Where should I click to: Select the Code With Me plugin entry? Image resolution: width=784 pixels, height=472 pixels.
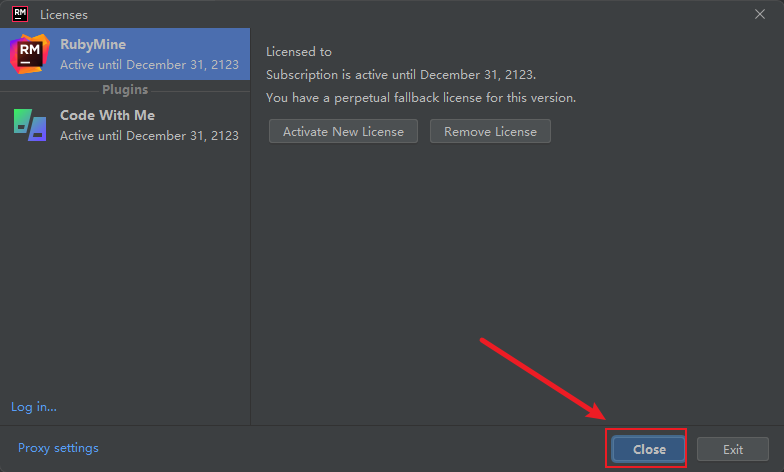click(125, 125)
